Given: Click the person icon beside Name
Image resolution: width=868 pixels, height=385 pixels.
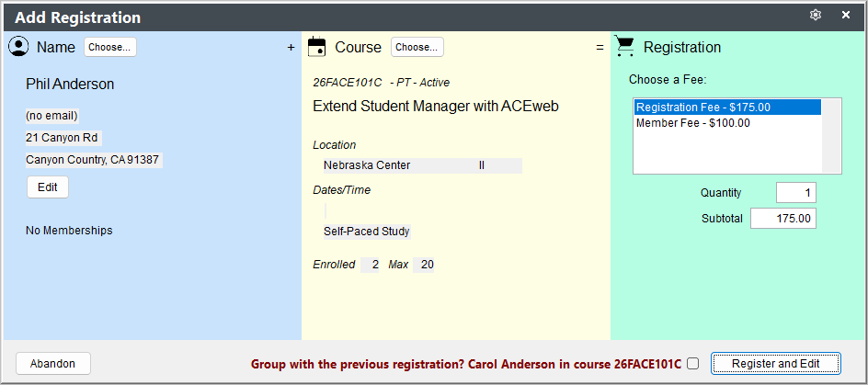Looking at the screenshot, I should (18, 47).
